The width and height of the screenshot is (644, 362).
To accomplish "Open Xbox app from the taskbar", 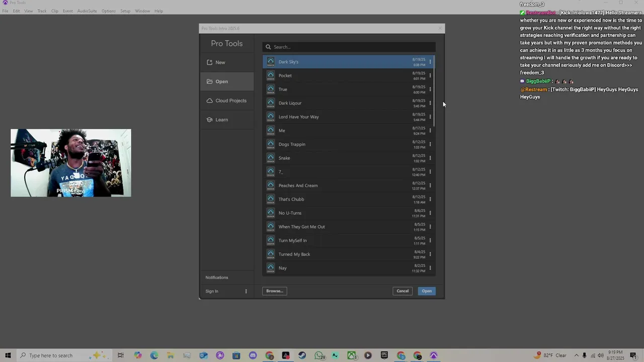I will [352, 355].
